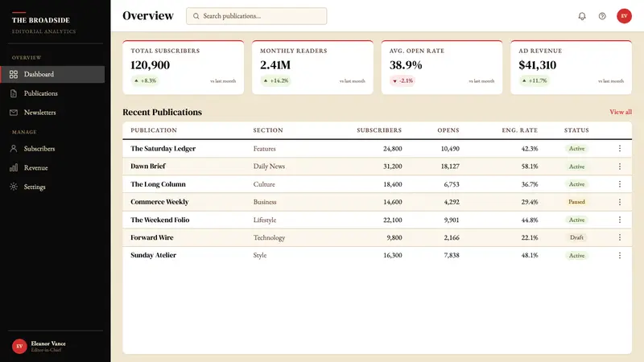Screen dimensions: 644x362
Task: Open the Publications section
Action: (x=52, y=93)
